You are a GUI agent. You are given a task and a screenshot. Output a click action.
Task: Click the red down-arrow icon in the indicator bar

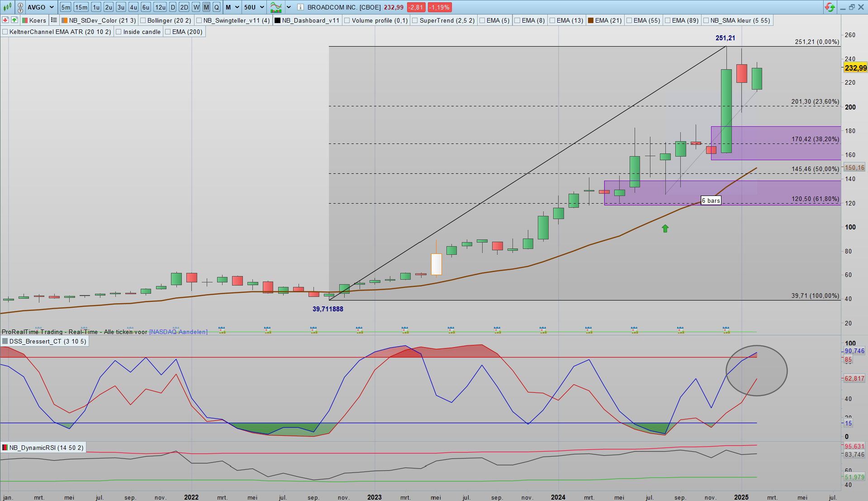5,20
